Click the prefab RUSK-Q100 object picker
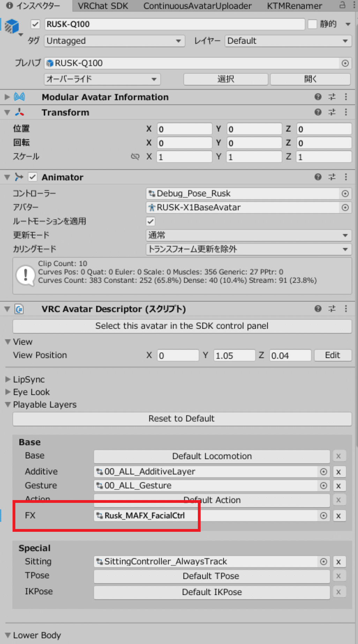 tap(345, 63)
